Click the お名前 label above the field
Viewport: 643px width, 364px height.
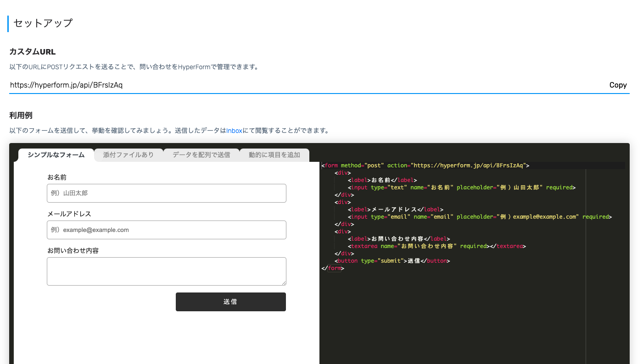point(57,177)
